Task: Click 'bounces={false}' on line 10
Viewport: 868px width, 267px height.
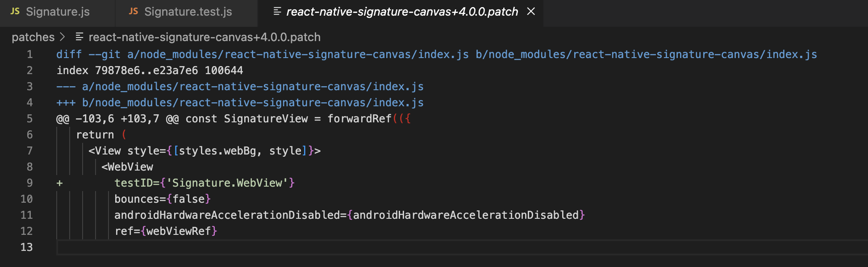Action: (163, 199)
